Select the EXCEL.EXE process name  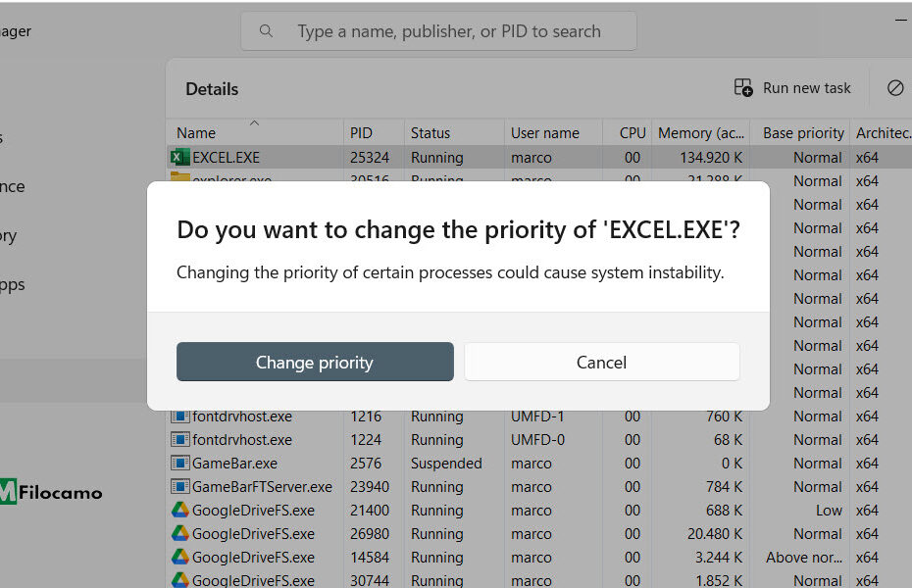click(x=226, y=158)
